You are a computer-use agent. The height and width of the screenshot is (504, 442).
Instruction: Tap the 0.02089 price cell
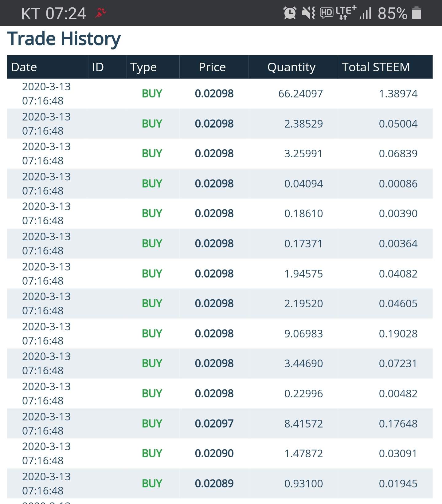pyautogui.click(x=214, y=483)
